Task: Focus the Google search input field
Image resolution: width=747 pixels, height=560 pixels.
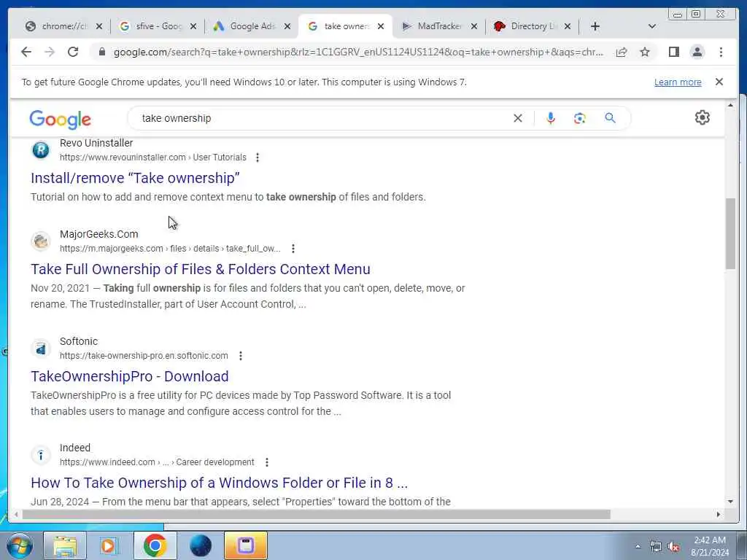Action: [x=324, y=118]
